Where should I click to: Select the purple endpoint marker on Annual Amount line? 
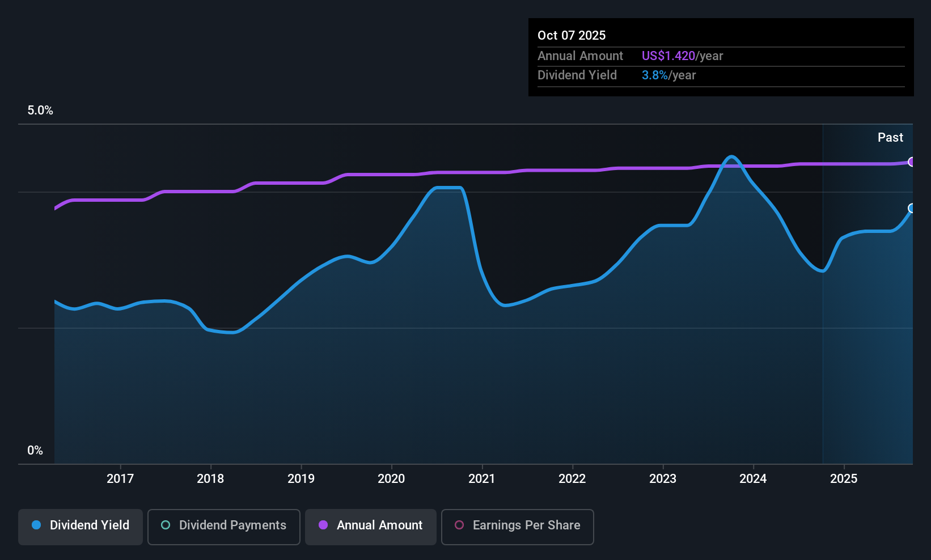[912, 162]
